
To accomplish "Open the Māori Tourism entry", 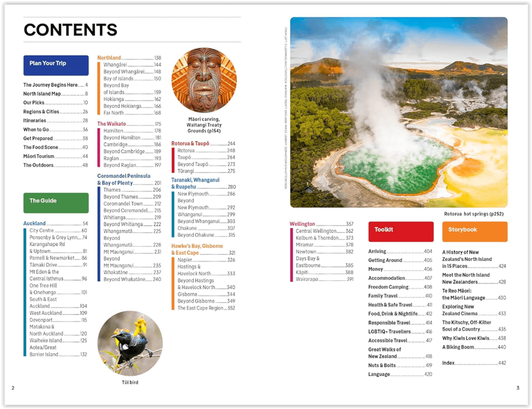I will (x=39, y=156).
